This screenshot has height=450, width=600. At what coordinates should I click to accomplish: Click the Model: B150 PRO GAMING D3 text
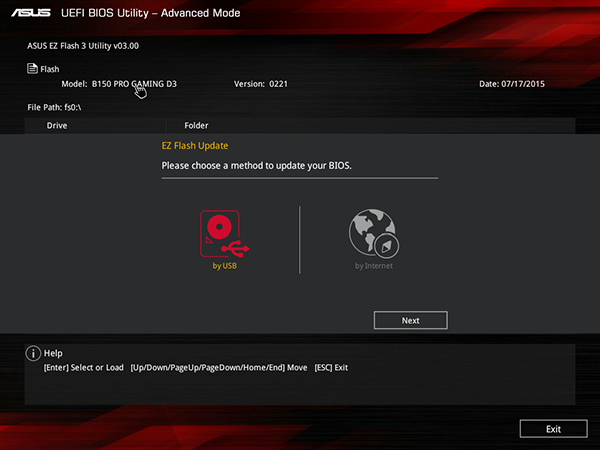[x=119, y=84]
